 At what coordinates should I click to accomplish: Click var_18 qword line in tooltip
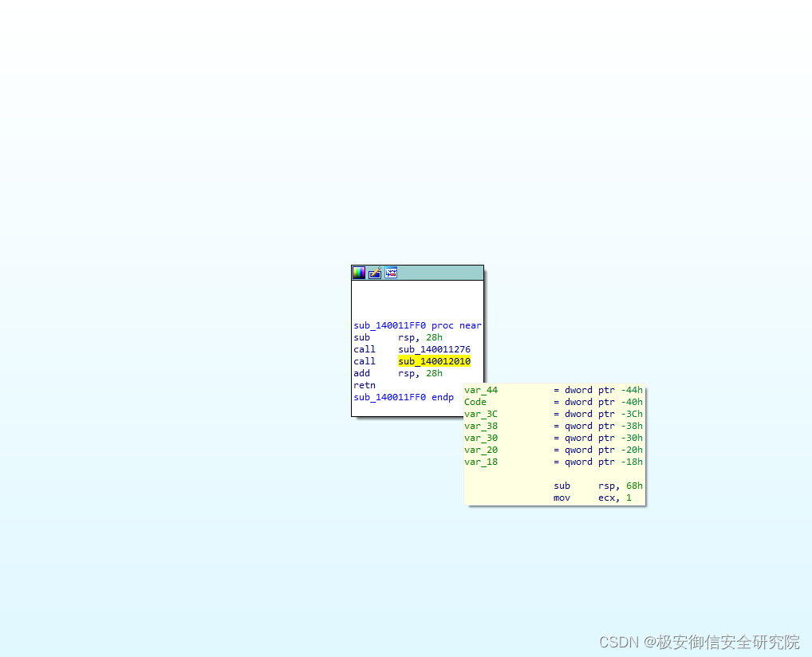point(554,462)
